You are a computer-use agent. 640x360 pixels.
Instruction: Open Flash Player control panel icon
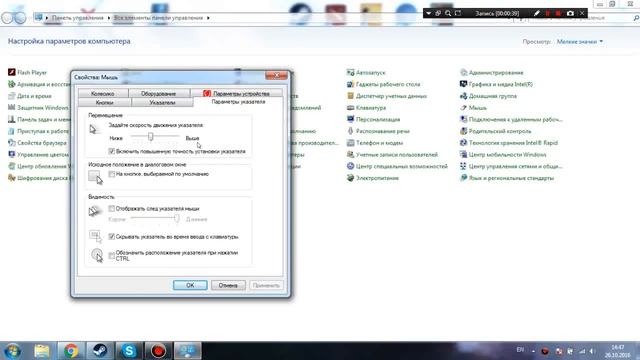27,72
